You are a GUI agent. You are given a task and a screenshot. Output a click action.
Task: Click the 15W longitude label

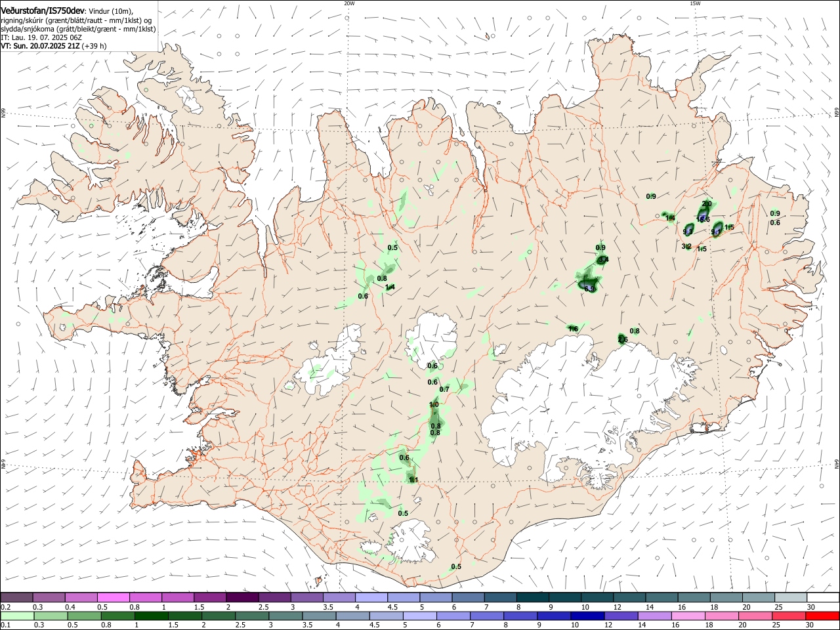pos(695,3)
